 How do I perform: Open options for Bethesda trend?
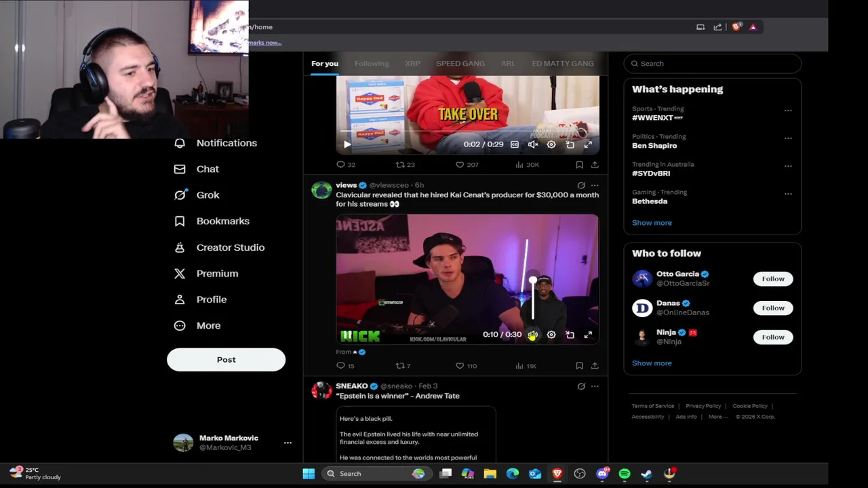pyautogui.click(x=788, y=194)
